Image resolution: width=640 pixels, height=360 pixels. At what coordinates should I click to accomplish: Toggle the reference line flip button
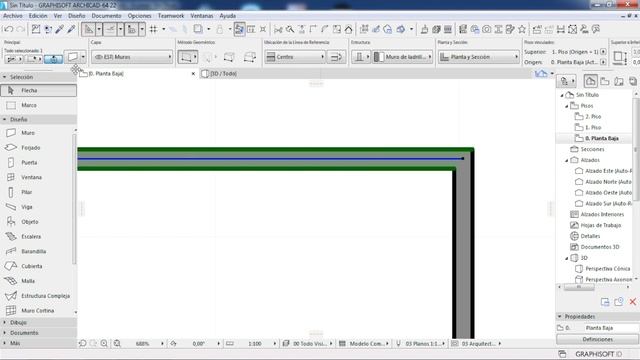coord(336,57)
